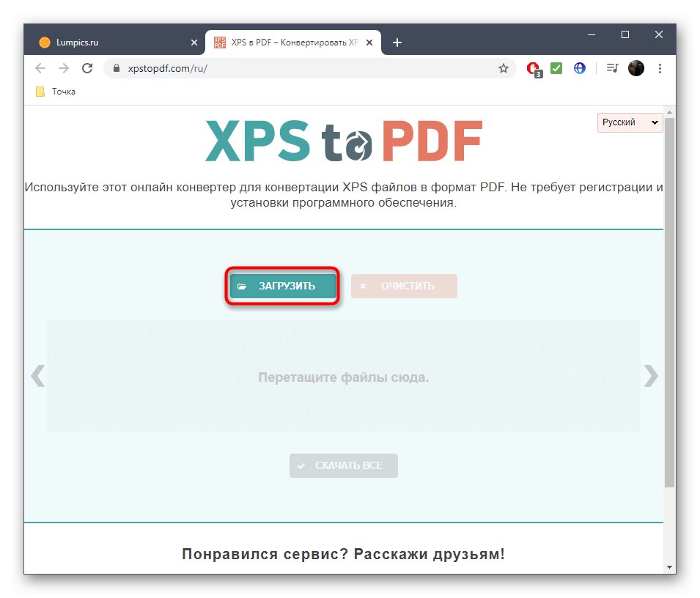Image resolution: width=700 pixels, height=598 pixels.
Task: Open Chrome's three-dot menu
Action: point(660,67)
